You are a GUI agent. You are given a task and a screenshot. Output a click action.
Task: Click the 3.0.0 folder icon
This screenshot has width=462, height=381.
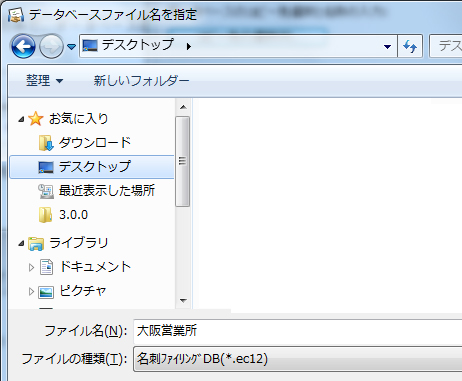coord(45,215)
